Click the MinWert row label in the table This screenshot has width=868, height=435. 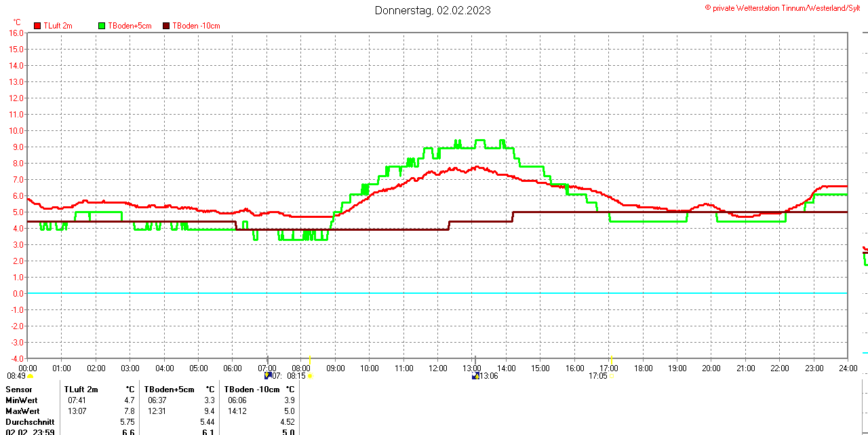22,400
